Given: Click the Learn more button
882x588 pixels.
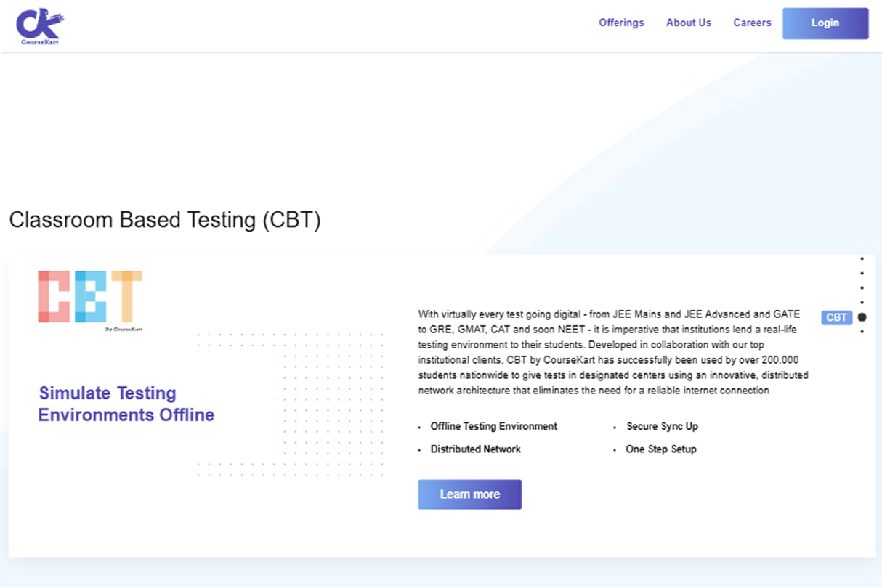Looking at the screenshot, I should (x=470, y=494).
